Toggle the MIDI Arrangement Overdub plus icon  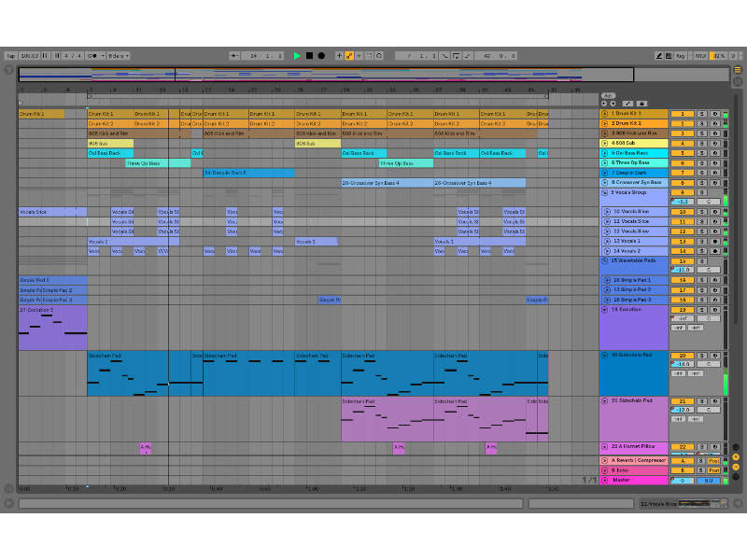pyautogui.click(x=339, y=56)
